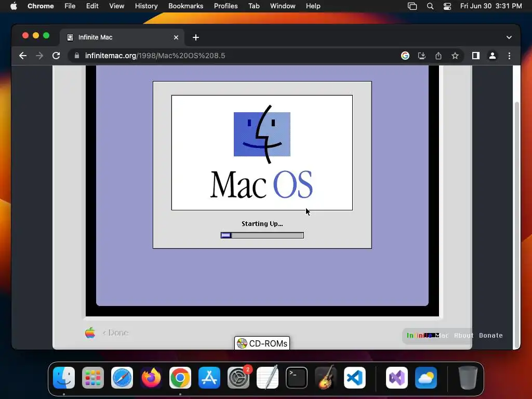Viewport: 532px width, 399px height.
Task: Expand the tab search chevron
Action: click(x=509, y=37)
